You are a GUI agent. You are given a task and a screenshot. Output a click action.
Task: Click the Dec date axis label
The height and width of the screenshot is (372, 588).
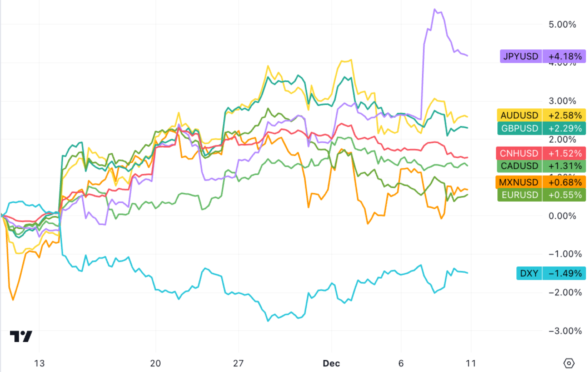click(x=331, y=363)
